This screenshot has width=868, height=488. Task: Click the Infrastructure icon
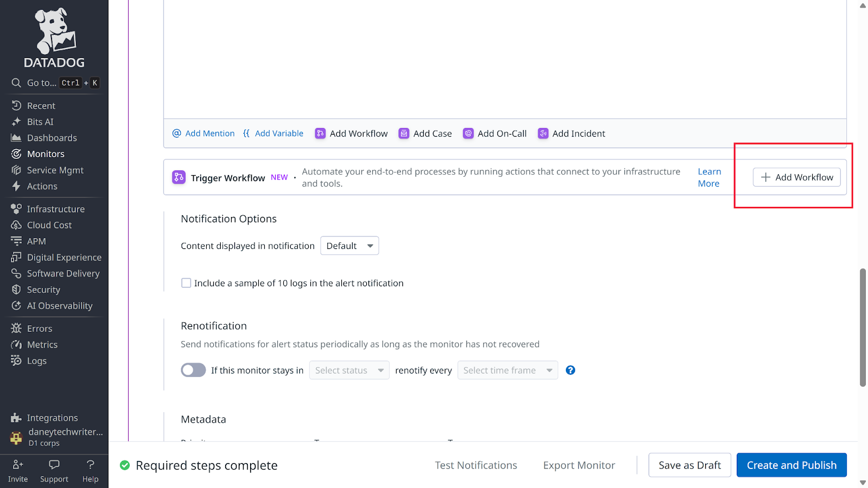pos(16,209)
